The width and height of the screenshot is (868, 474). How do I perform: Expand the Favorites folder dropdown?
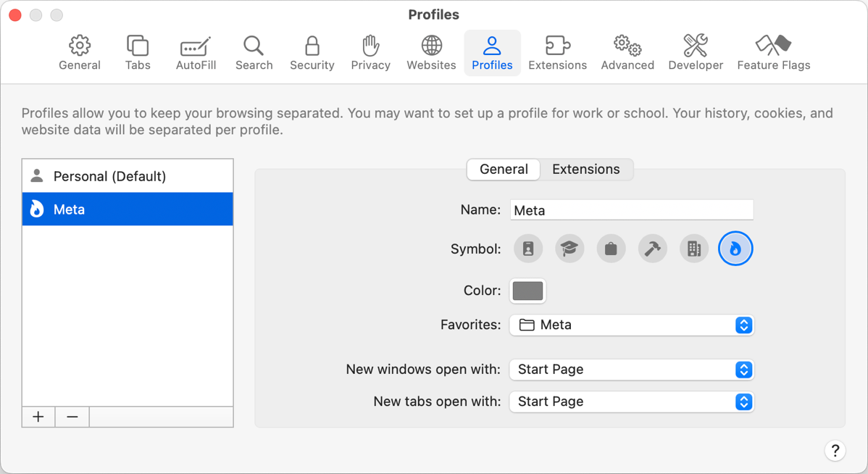point(631,325)
